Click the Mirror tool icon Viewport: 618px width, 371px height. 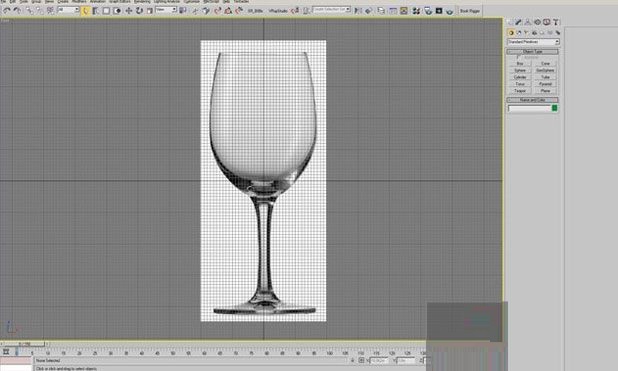(357, 11)
